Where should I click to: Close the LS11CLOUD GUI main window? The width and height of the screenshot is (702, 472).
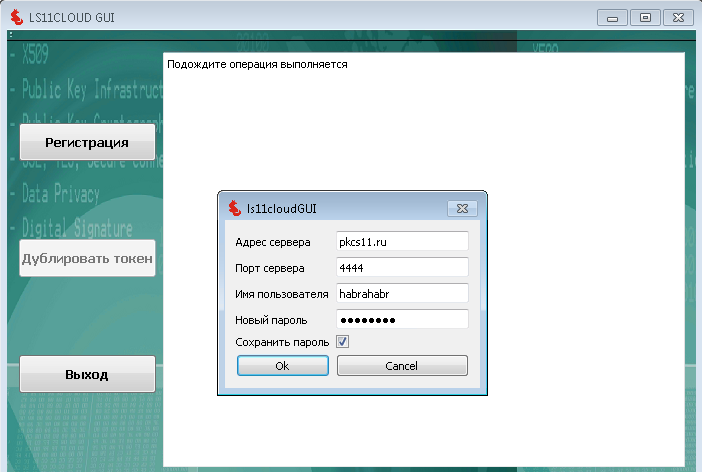(678, 18)
